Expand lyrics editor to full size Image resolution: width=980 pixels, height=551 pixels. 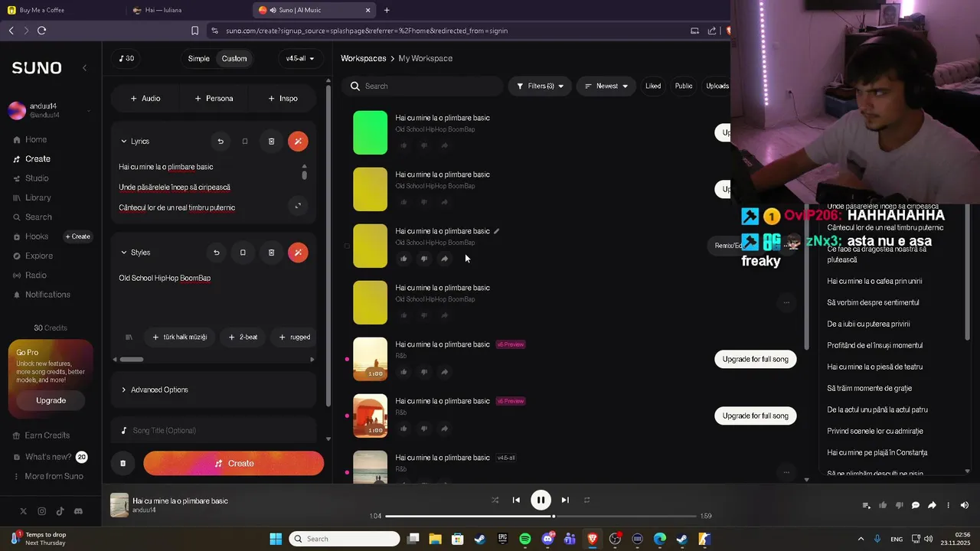click(298, 205)
